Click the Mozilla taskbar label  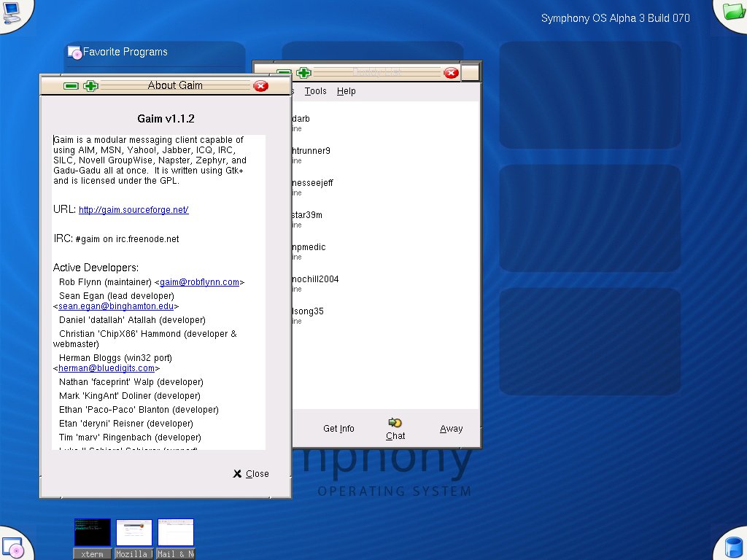coord(134,554)
